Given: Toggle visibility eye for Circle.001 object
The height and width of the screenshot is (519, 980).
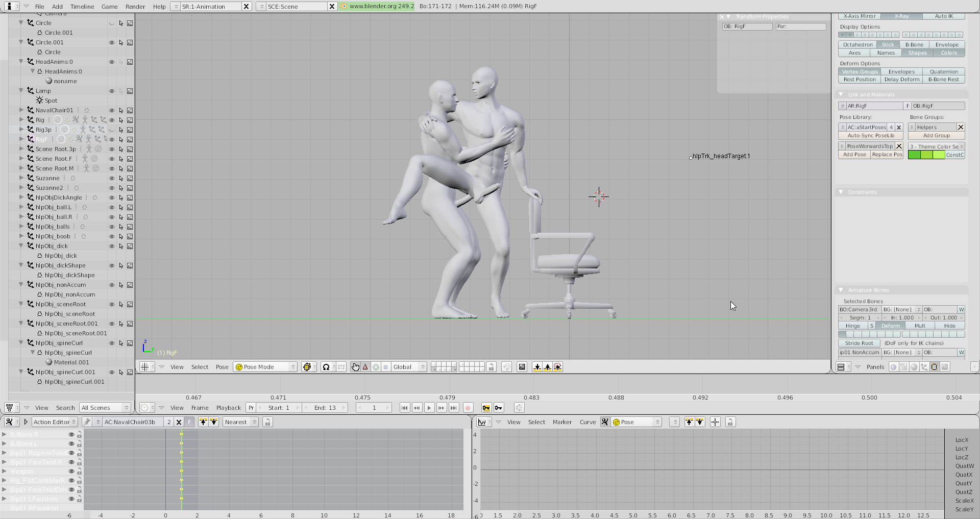Looking at the screenshot, I should (x=112, y=42).
